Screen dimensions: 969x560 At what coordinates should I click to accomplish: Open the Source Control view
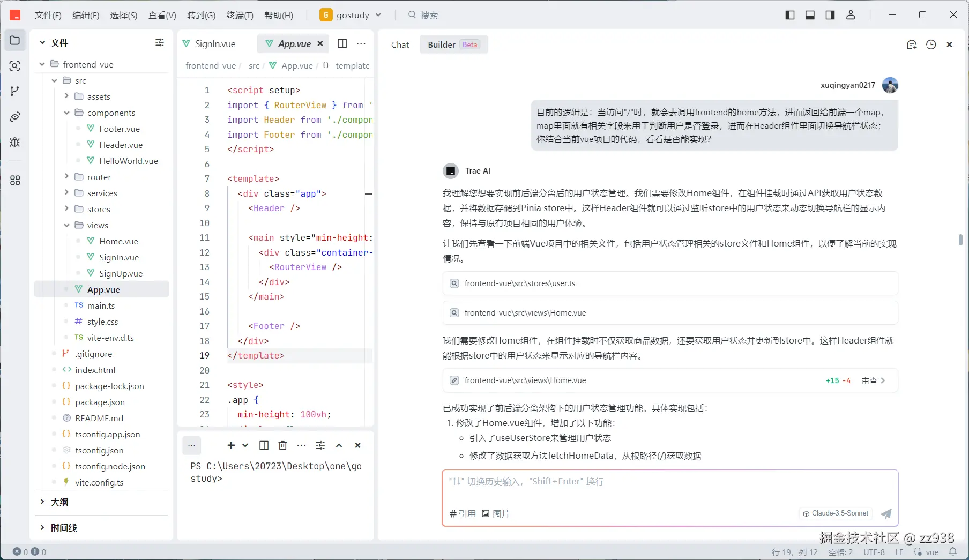click(15, 91)
